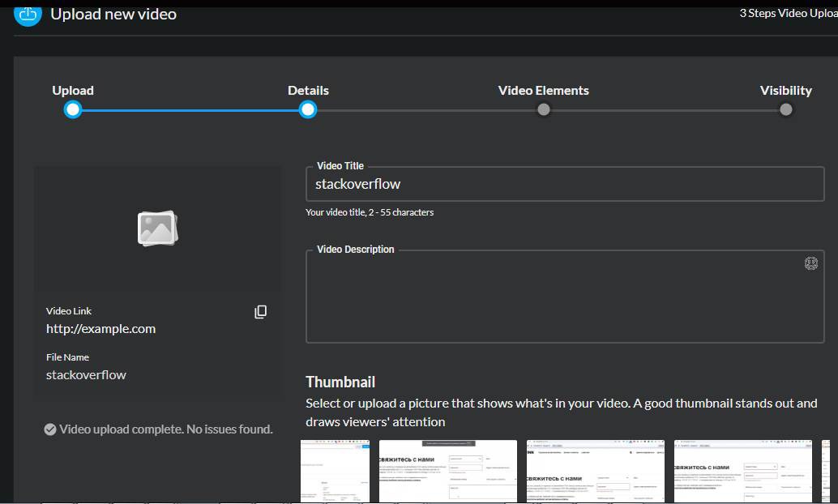The width and height of the screenshot is (838, 504).
Task: Open emoji picker in Video Description
Action: click(x=810, y=263)
